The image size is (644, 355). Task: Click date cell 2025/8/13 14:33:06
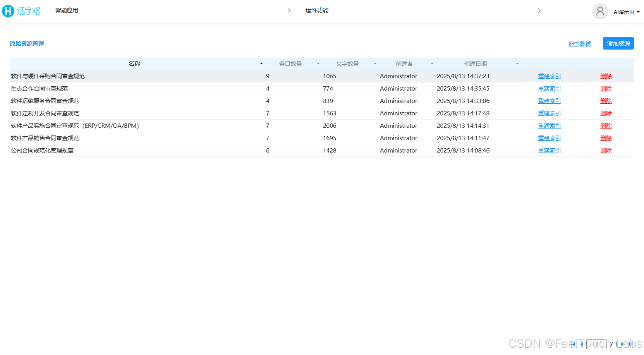click(463, 101)
